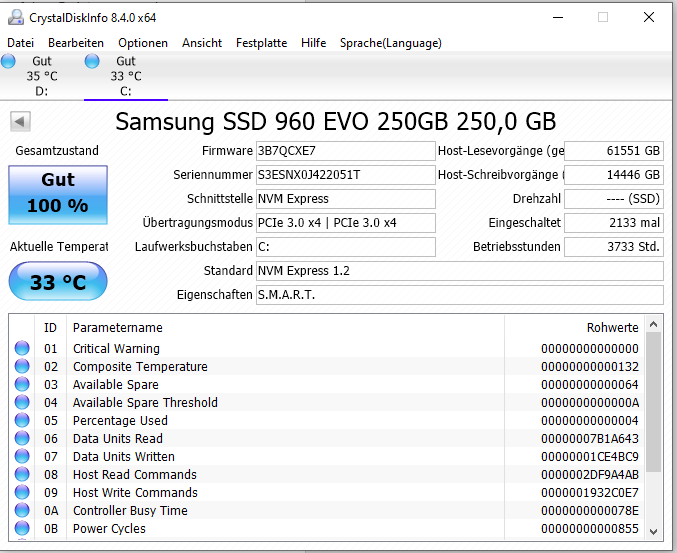
Task: Click the blue status orb for drive D:
Action: 8,61
